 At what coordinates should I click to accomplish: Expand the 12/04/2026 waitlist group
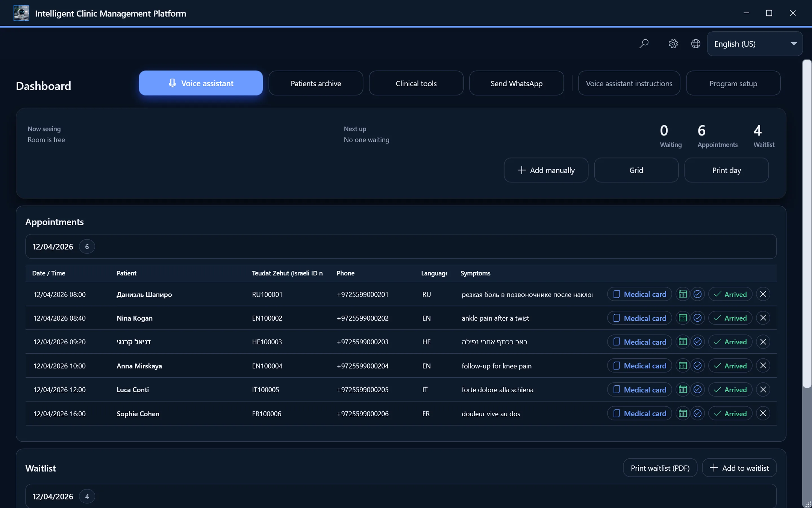401,496
